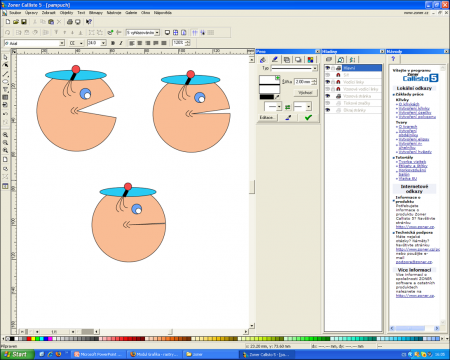This screenshot has width=450, height=360.
Task: Click the Editace button in Pen panel
Action: click(x=267, y=117)
